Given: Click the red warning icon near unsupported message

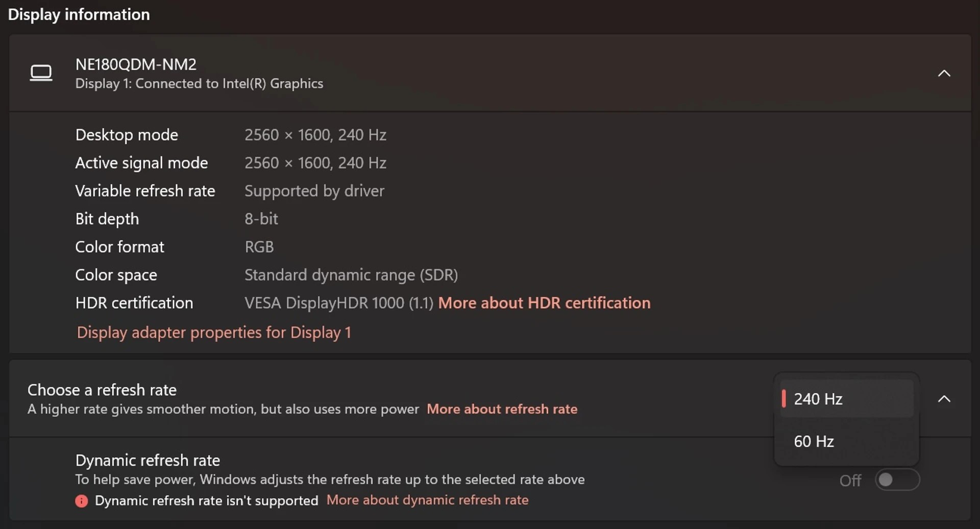Looking at the screenshot, I should [82, 501].
